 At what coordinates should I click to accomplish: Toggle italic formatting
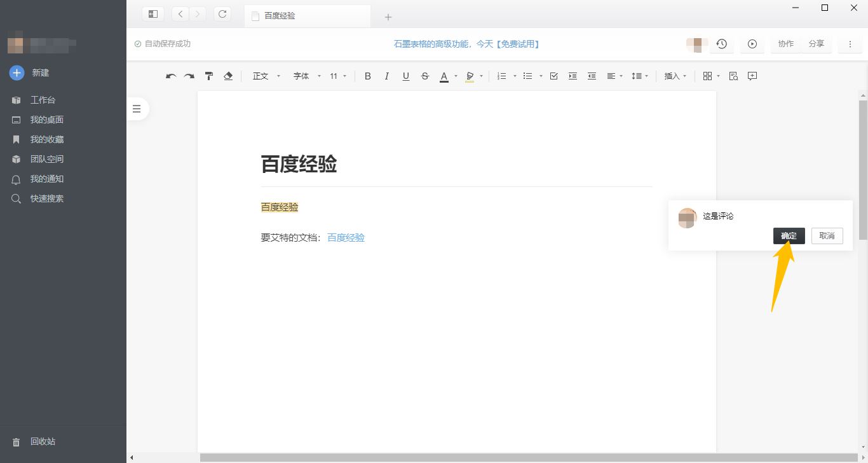pos(386,76)
